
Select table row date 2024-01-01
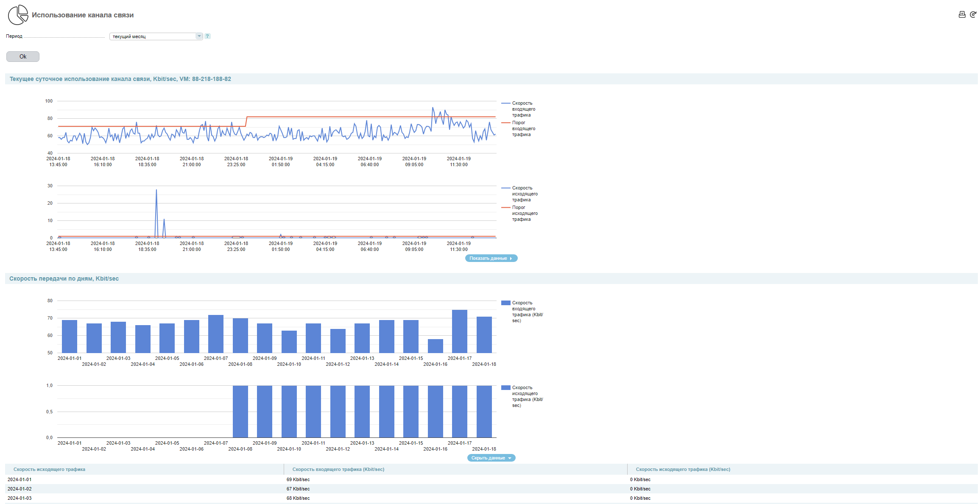[x=20, y=479]
